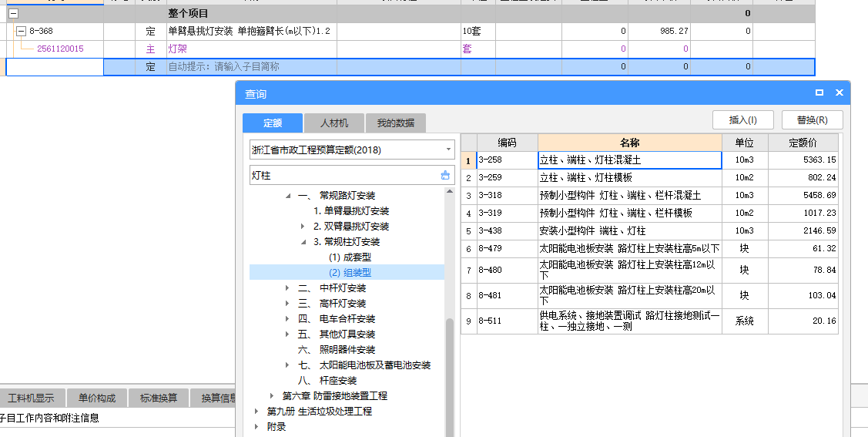Viewport: 868px width, 437px height.
Task: Expand 第九册 生活垃圾处理工程 node
Action: coord(256,412)
